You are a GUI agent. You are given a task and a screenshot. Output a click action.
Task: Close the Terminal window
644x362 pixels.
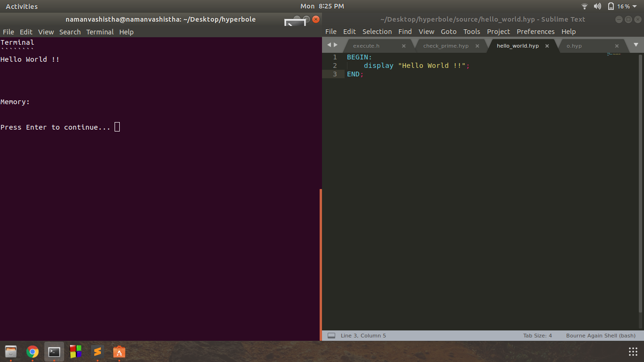click(x=316, y=19)
